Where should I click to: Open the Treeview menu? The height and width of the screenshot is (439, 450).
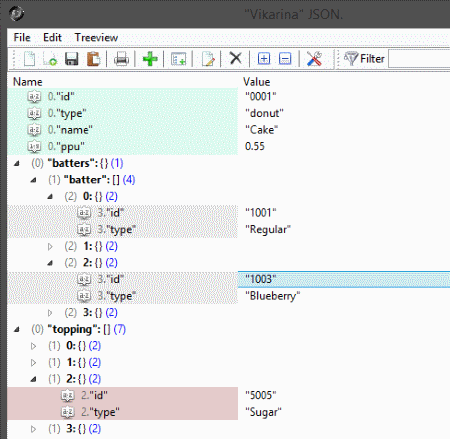click(96, 37)
